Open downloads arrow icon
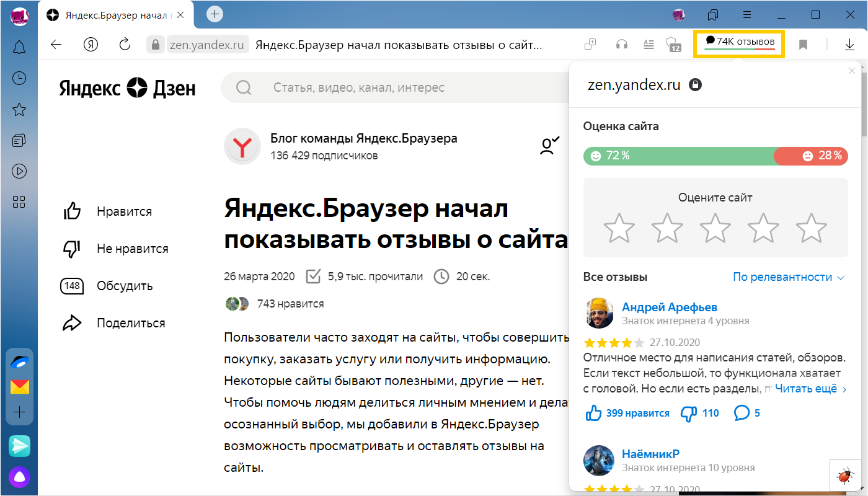Viewport: 868px width, 496px height. pyautogui.click(x=849, y=45)
